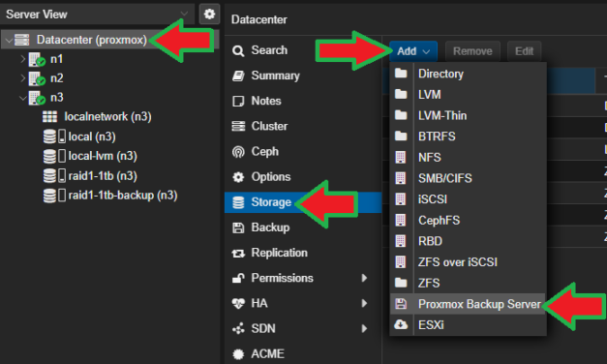This screenshot has width=607, height=364.
Task: Select localnetwork (n3) grid icon
Action: click(49, 116)
